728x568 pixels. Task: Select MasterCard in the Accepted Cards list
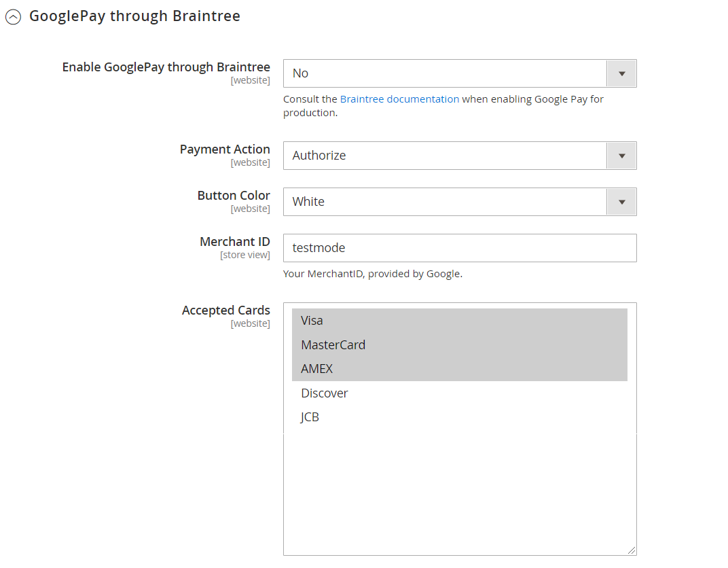coord(460,344)
